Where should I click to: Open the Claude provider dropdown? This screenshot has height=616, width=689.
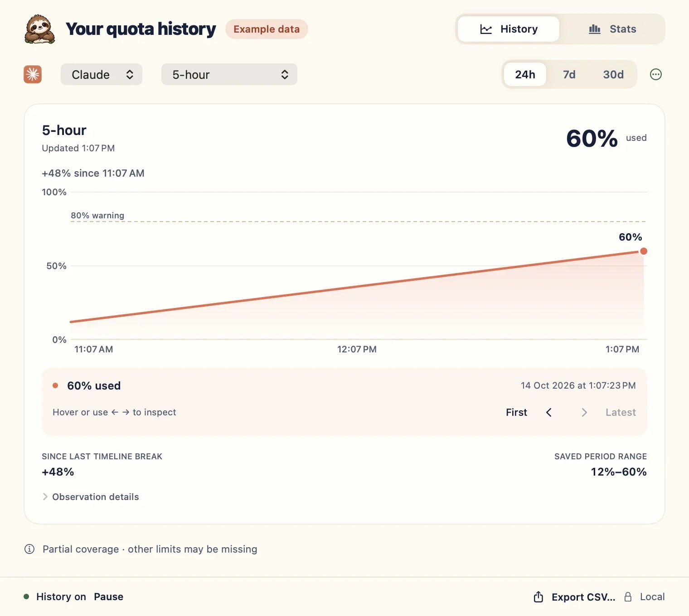(x=102, y=74)
